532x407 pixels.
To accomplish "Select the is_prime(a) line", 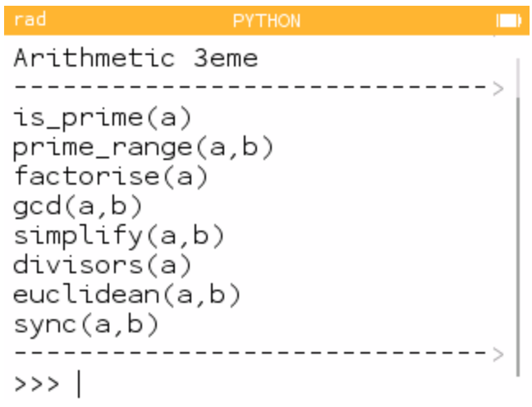I will (x=103, y=118).
